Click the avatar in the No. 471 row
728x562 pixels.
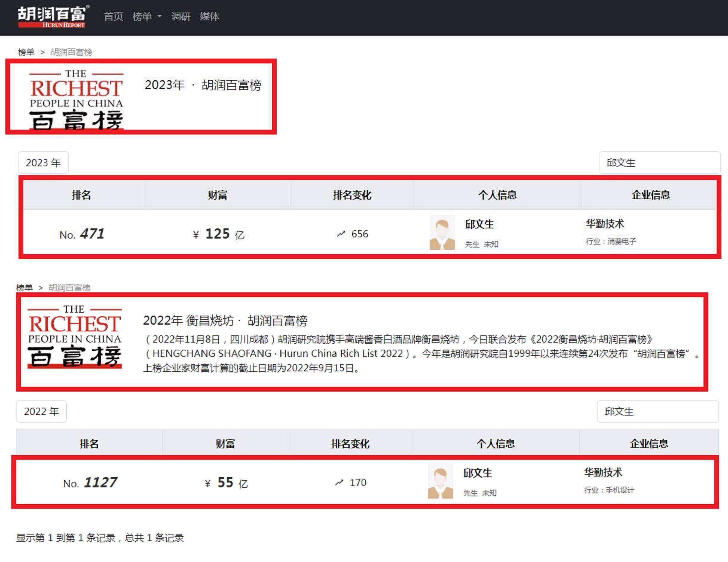click(442, 232)
